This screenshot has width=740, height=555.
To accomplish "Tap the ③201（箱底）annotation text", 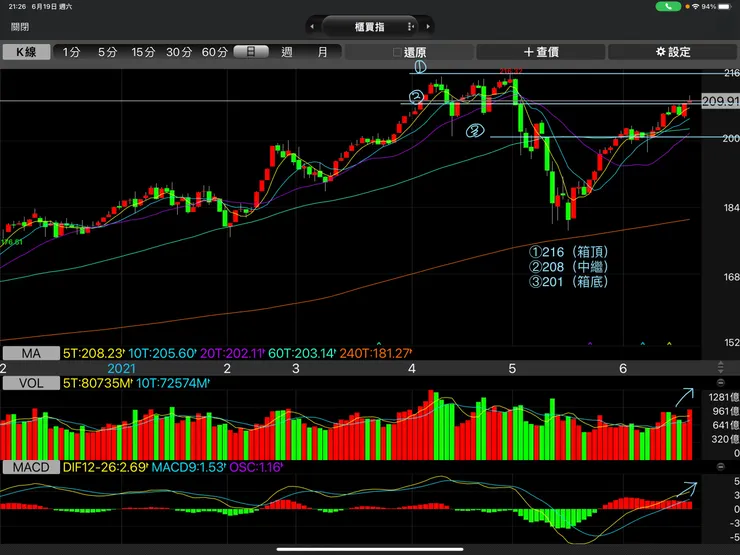I will tap(569, 282).
